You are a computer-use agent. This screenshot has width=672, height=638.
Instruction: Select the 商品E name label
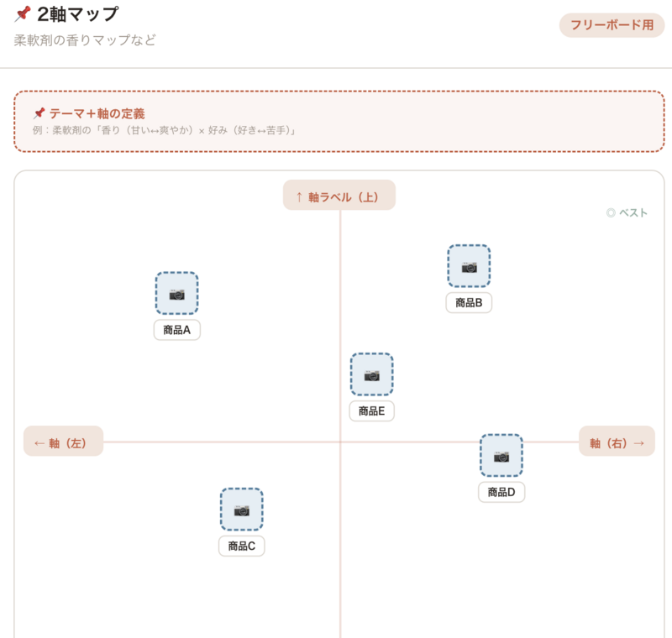pos(371,411)
